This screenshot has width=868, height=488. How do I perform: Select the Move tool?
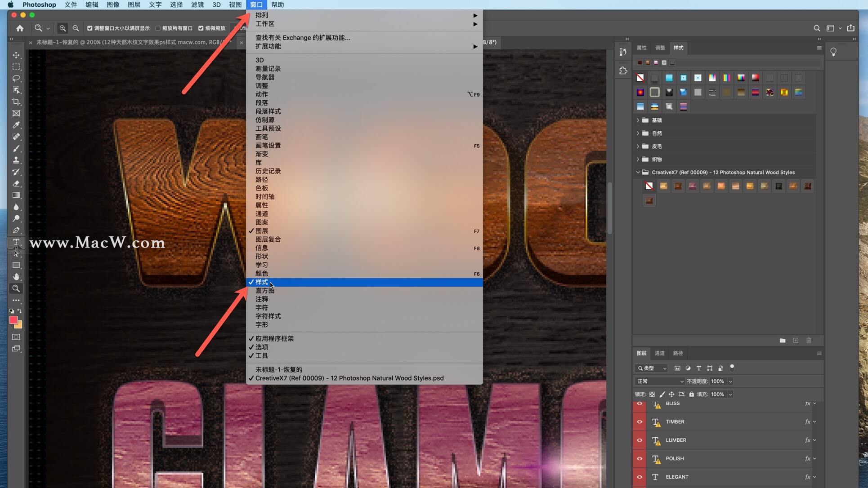(17, 55)
